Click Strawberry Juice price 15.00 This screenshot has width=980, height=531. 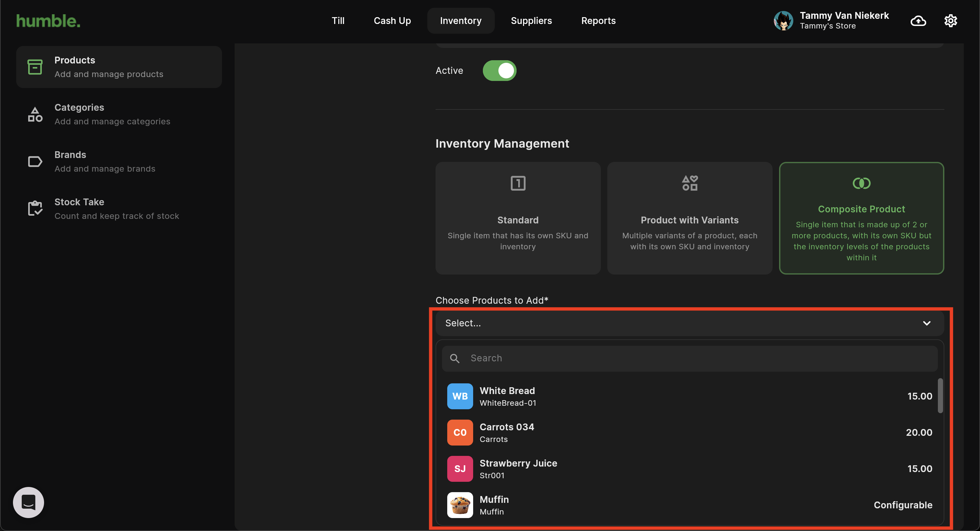click(x=919, y=469)
